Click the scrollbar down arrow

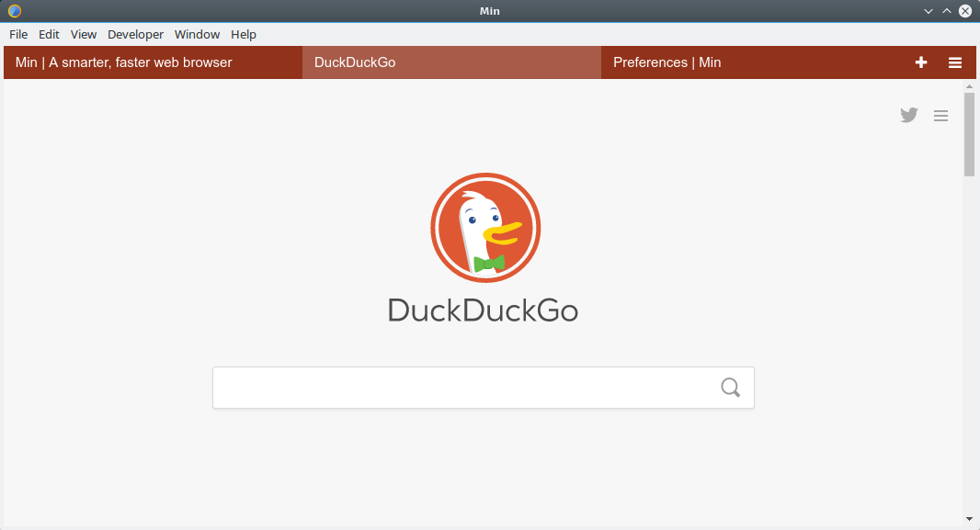click(x=969, y=519)
